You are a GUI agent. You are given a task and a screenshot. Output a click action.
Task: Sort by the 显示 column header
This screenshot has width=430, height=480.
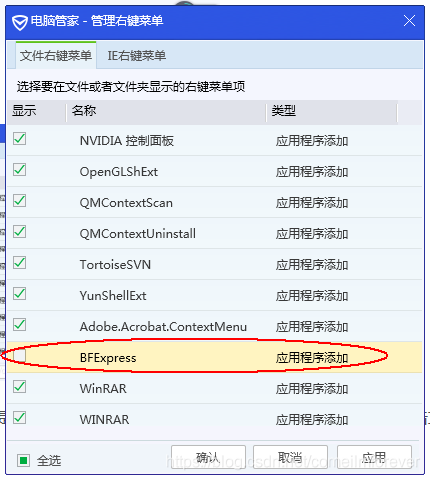tap(24, 111)
